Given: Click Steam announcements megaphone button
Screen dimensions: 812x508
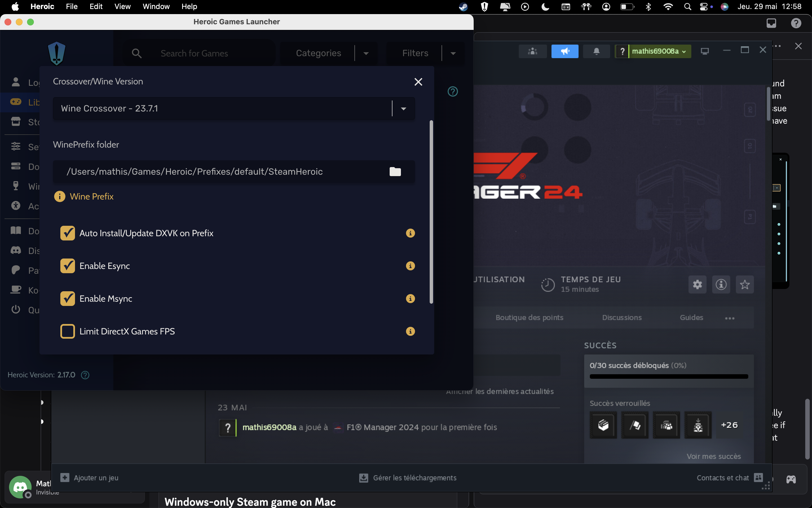Looking at the screenshot, I should pyautogui.click(x=565, y=51).
